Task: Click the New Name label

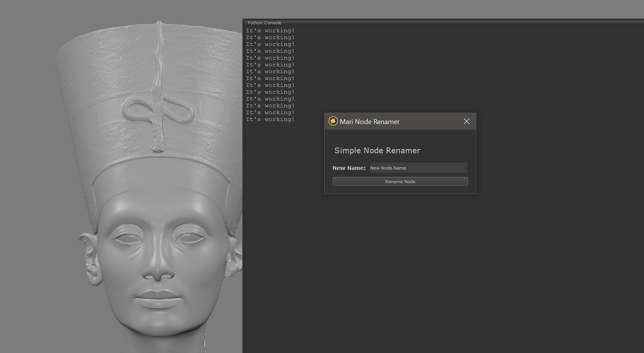Action: [x=349, y=168]
